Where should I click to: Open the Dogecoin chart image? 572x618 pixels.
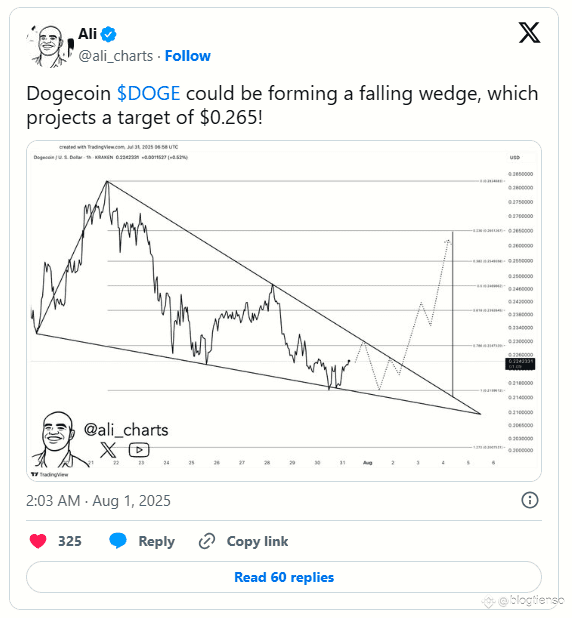(284, 311)
